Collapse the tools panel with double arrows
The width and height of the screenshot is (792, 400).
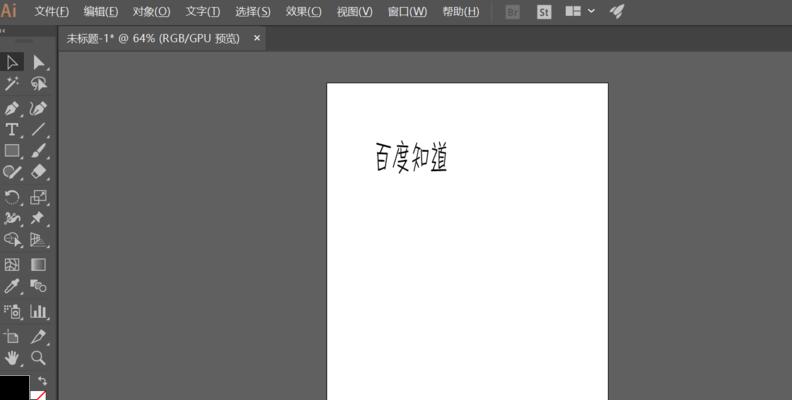click(3, 31)
